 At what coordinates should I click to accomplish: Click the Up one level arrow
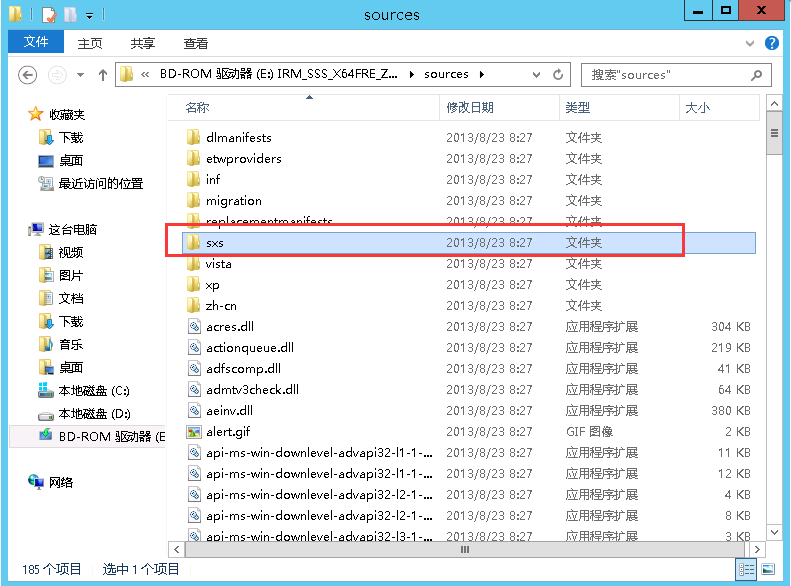[102, 75]
